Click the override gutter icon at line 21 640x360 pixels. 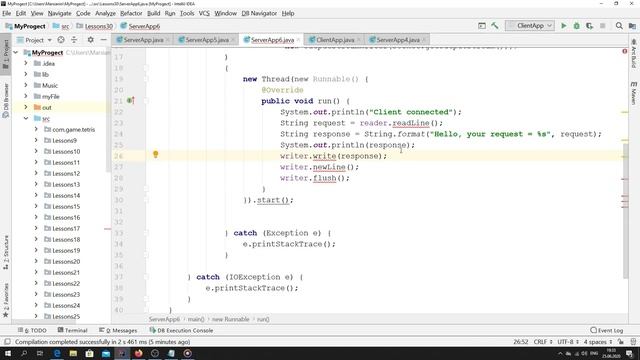coord(130,100)
